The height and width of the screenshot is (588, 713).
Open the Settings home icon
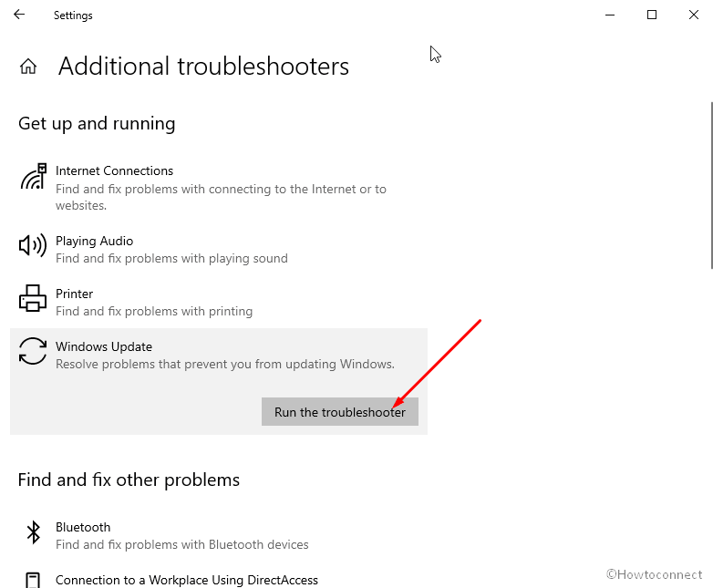pyautogui.click(x=28, y=67)
